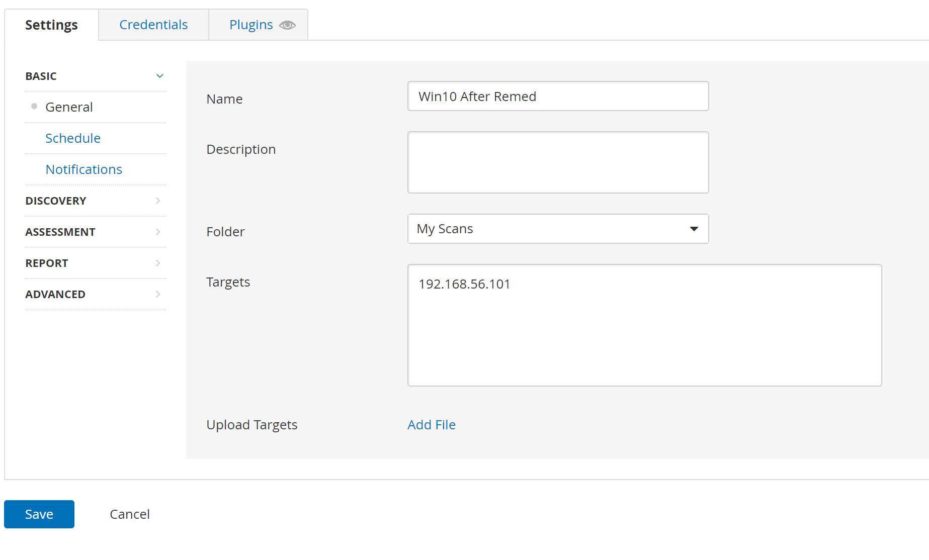The width and height of the screenshot is (929, 560).
Task: Click the Add File link
Action: coord(432,425)
